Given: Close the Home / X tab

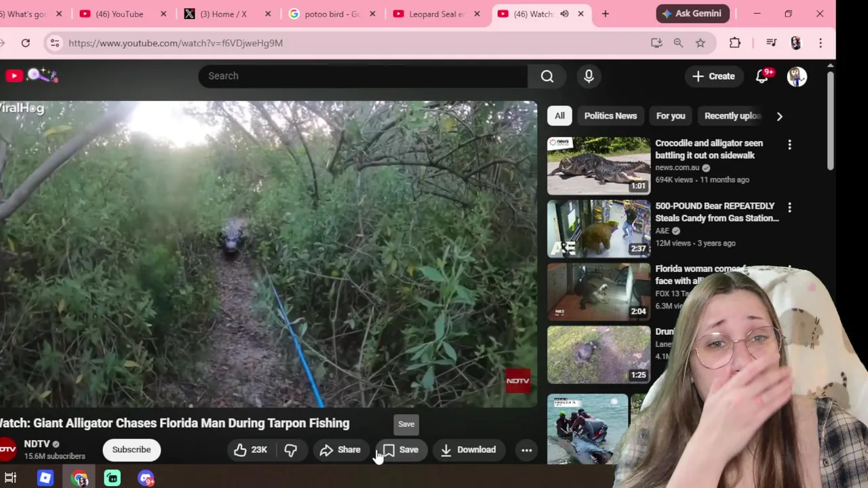Looking at the screenshot, I should [268, 14].
